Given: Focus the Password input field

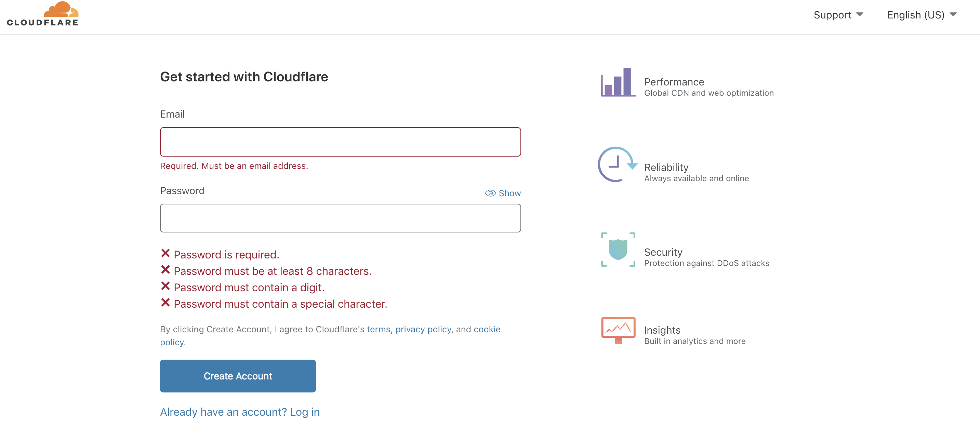Looking at the screenshot, I should 340,218.
